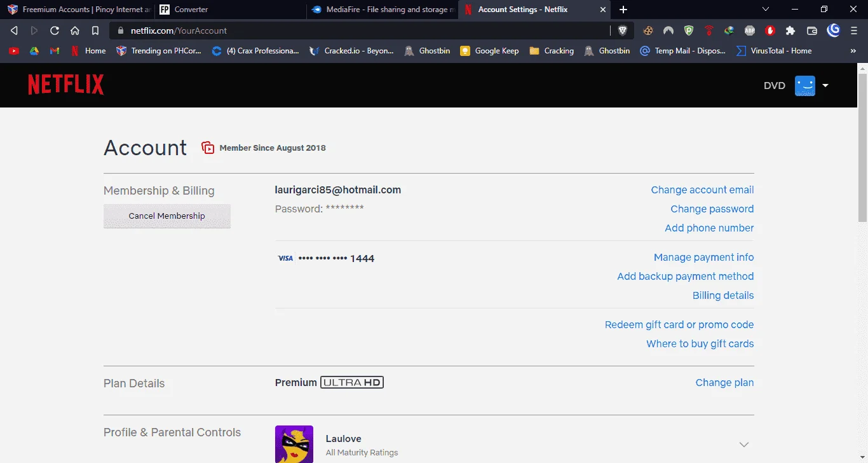Viewport: 868px width, 463px height.
Task: Open the new tab plus button
Action: tap(623, 10)
